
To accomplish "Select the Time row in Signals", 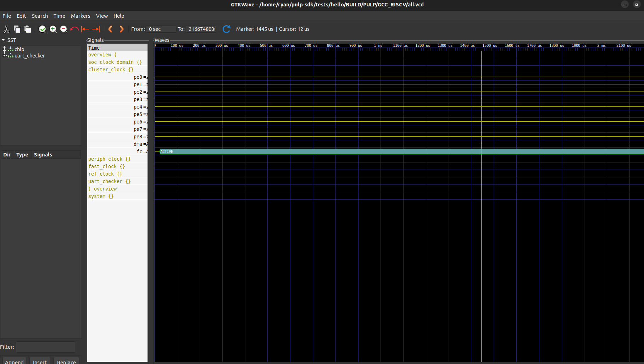I will [x=117, y=48].
